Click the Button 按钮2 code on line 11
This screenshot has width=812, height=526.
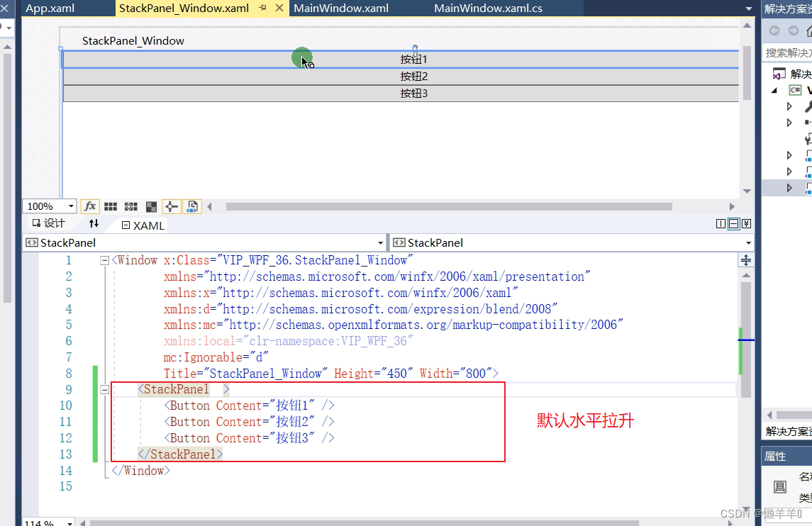(x=249, y=422)
